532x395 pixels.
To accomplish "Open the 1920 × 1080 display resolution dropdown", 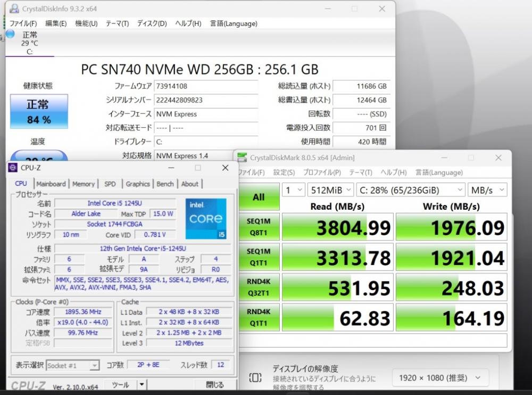I will pyautogui.click(x=440, y=377).
